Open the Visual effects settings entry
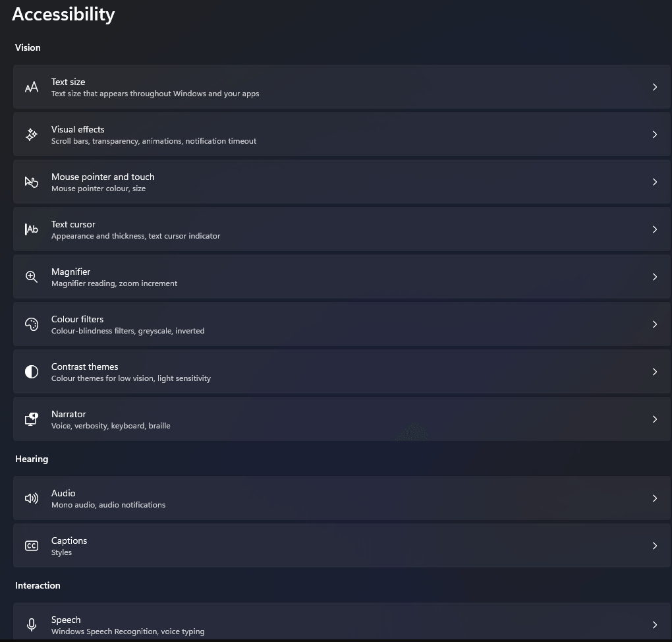 (x=341, y=134)
